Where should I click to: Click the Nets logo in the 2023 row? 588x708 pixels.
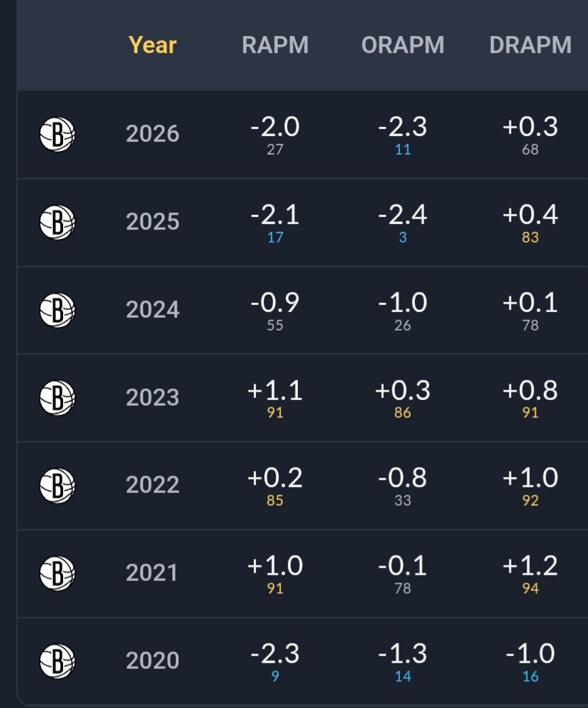[57, 398]
